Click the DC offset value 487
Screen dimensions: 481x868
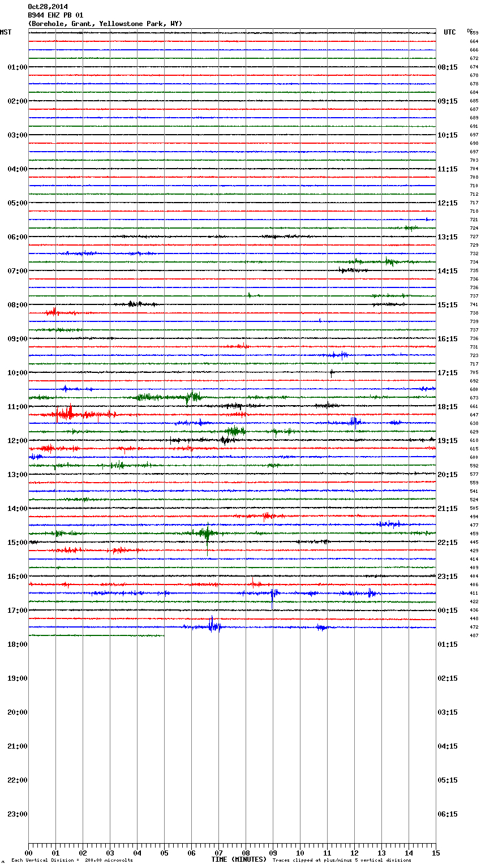click(x=474, y=636)
